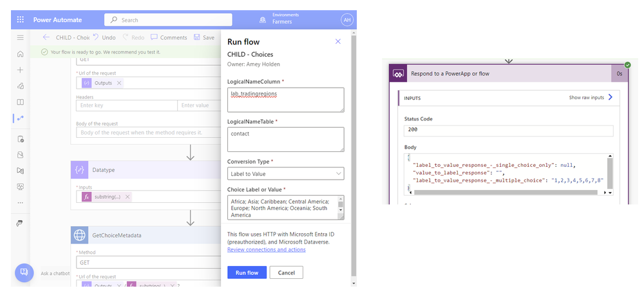Expand the Datatype action header

pos(146,169)
